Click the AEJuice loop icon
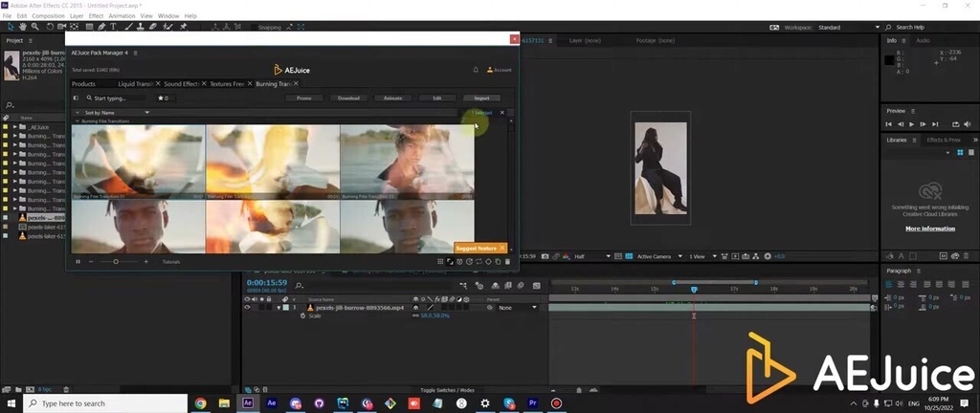980x413 pixels. [479, 261]
